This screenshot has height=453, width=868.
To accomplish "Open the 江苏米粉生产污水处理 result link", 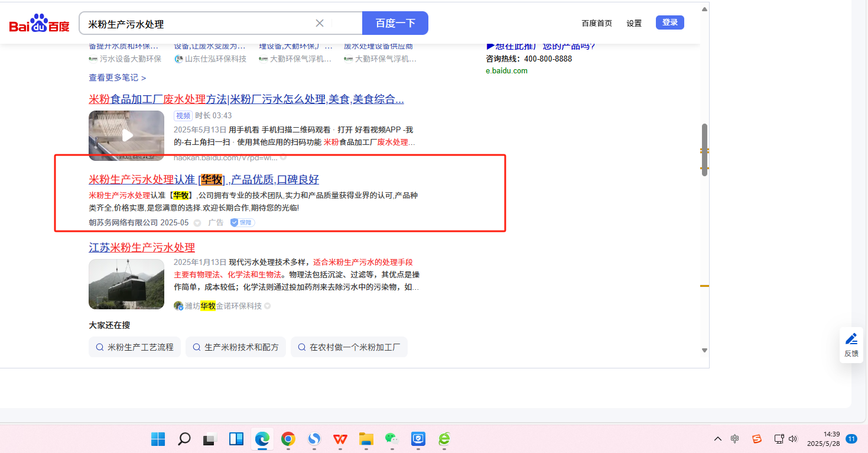I will [142, 247].
